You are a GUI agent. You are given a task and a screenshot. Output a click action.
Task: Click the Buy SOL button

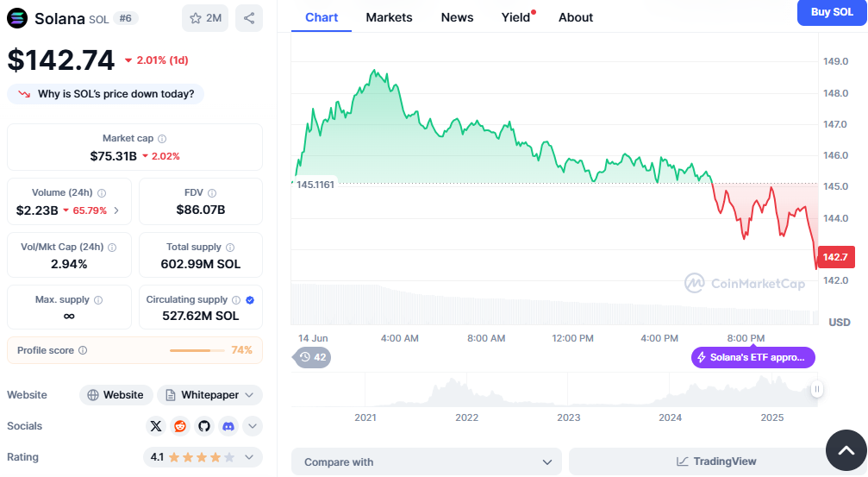831,12
